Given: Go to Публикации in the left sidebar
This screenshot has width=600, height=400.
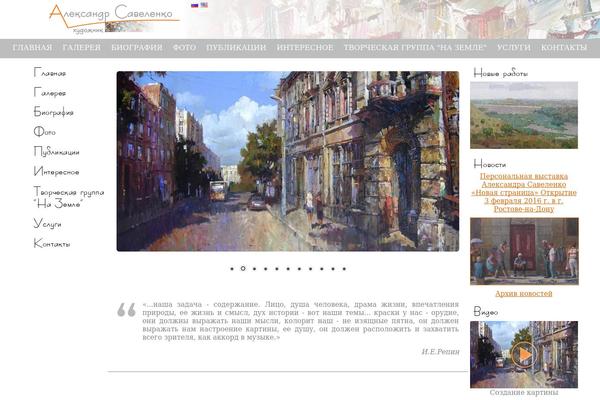Looking at the screenshot, I should point(57,152).
